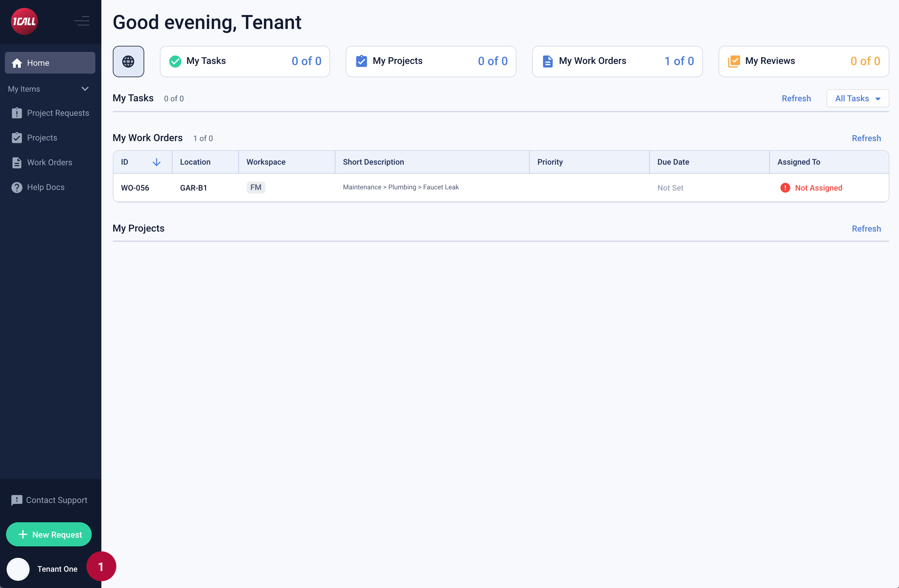Open the My Tasks summary card

coord(245,62)
